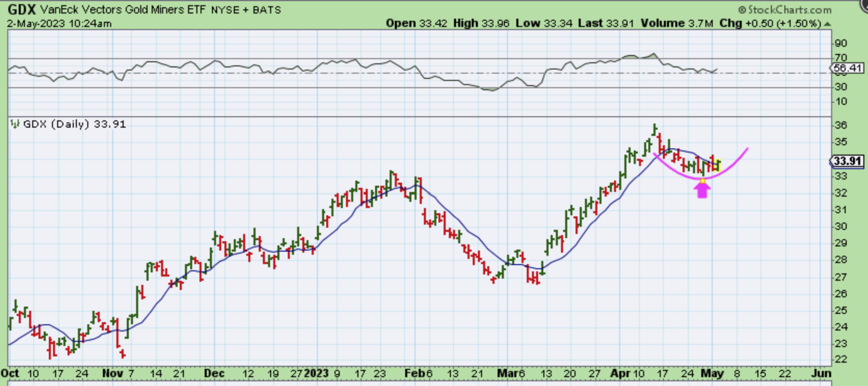
Task: Click the 15 date label in May
Action: (760, 374)
